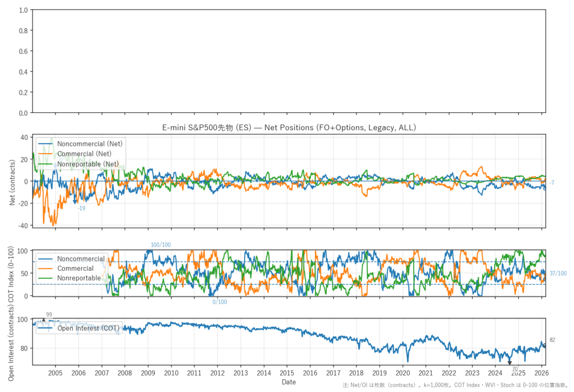Viewport: 574px width, 392px height.
Task: Toggle visibility of the Commercial (Net) series
Action: 82,154
